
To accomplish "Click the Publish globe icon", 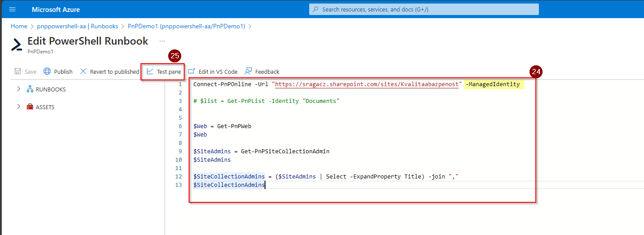I will (47, 72).
